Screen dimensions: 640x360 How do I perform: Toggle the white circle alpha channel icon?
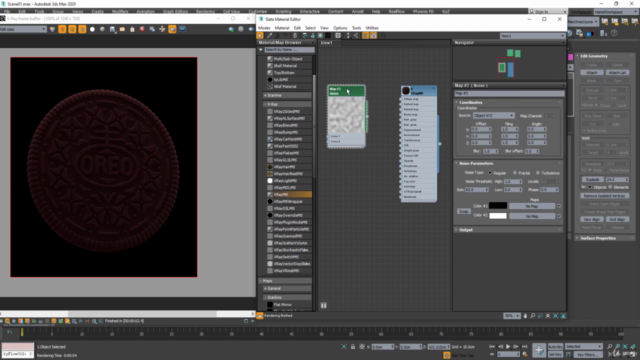[92, 29]
